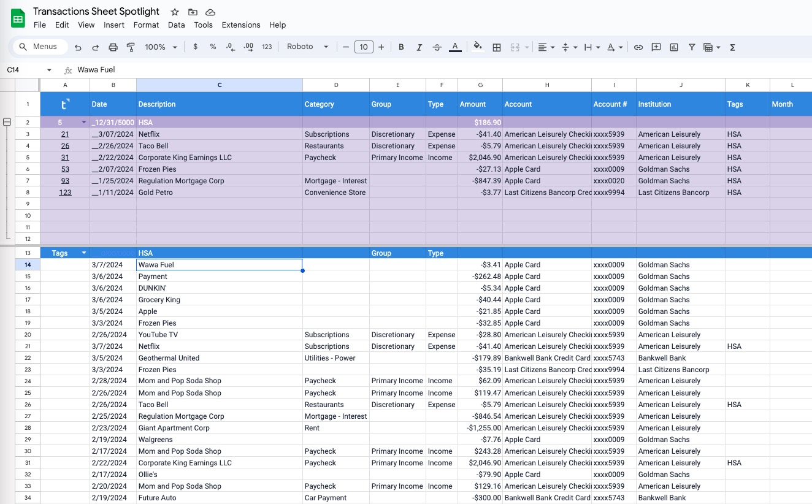Open the Tools menu
The image size is (812, 504).
point(203,25)
